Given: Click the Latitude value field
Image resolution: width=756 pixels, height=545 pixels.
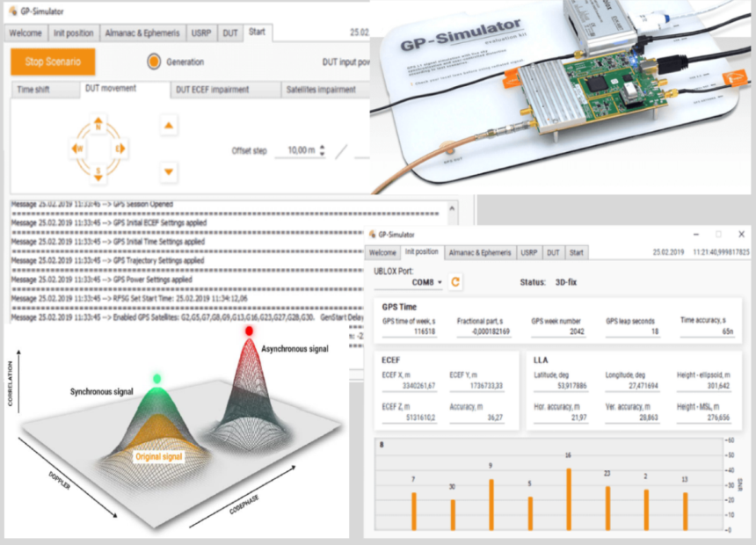Looking at the screenshot, I should [561, 386].
